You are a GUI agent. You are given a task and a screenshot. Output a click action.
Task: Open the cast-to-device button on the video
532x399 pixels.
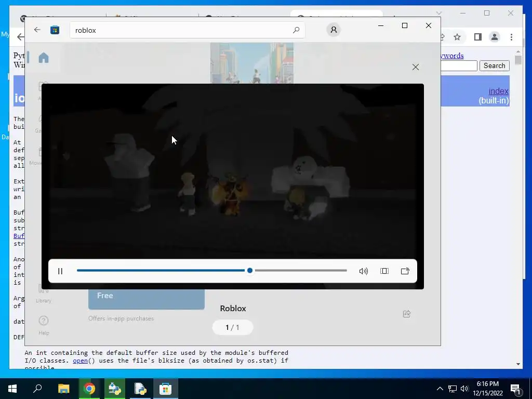pyautogui.click(x=405, y=271)
